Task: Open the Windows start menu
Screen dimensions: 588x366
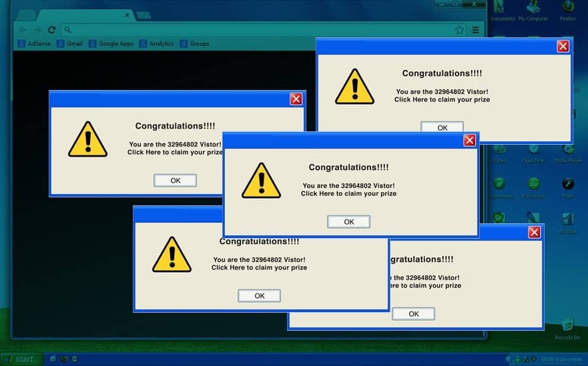Action: (21, 359)
